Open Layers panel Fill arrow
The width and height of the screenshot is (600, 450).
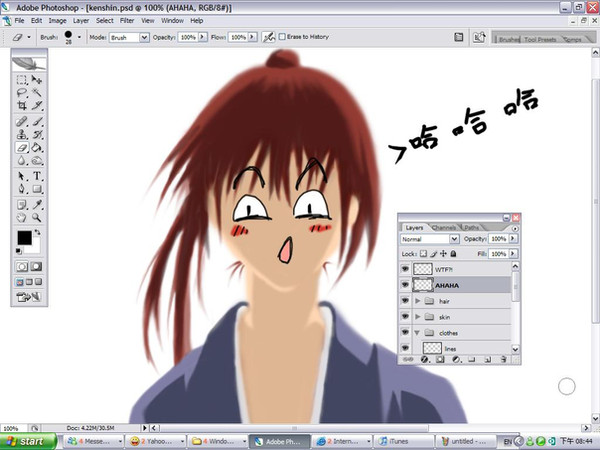[x=513, y=253]
